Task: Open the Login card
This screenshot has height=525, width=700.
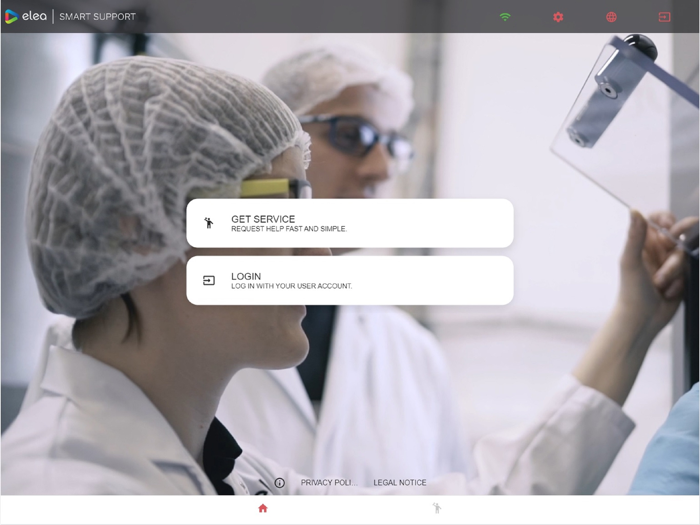Action: 350,280
